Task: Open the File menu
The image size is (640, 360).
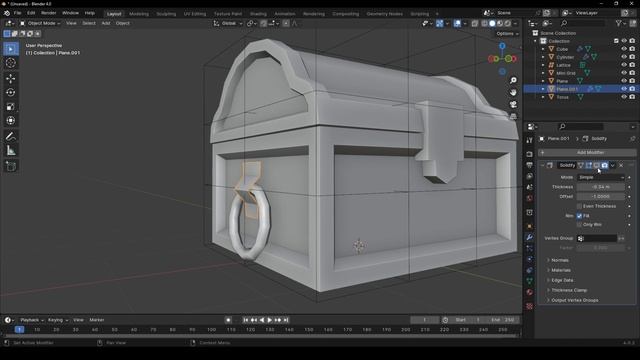Action: coord(17,13)
